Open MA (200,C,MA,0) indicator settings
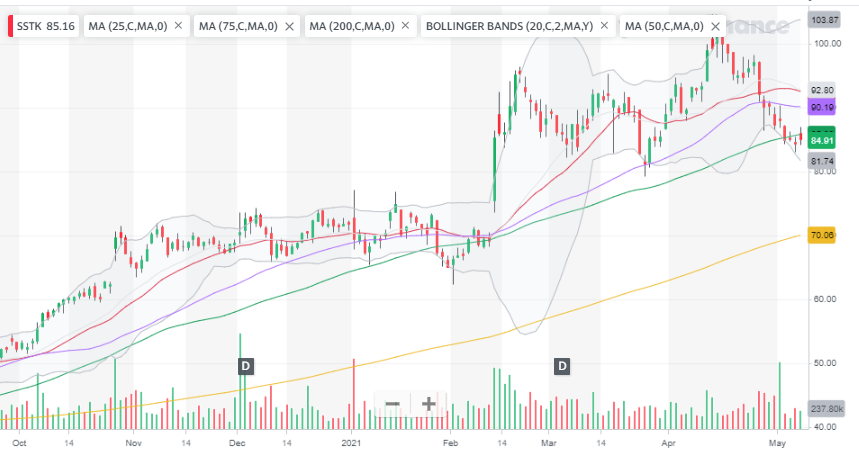The image size is (859, 457). click(347, 26)
